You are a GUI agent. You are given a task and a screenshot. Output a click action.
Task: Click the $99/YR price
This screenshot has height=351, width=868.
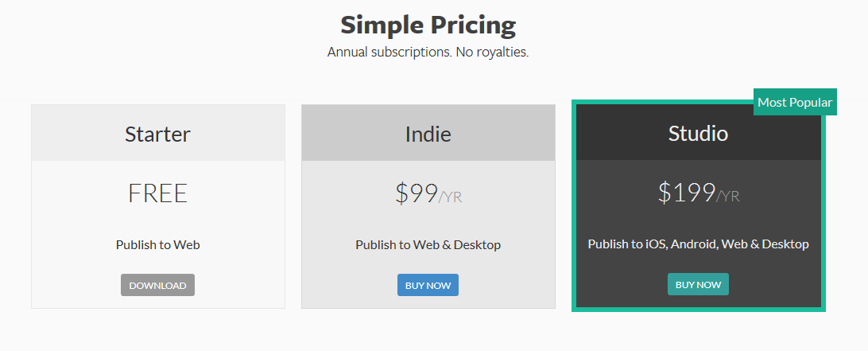tap(428, 193)
